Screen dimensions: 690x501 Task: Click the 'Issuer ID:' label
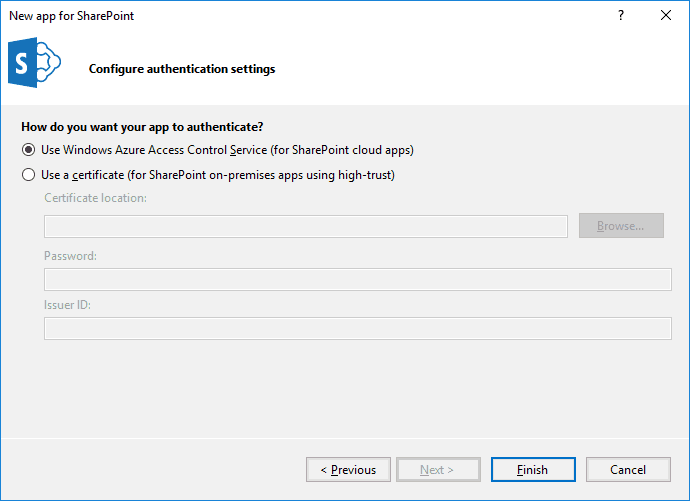(67, 304)
